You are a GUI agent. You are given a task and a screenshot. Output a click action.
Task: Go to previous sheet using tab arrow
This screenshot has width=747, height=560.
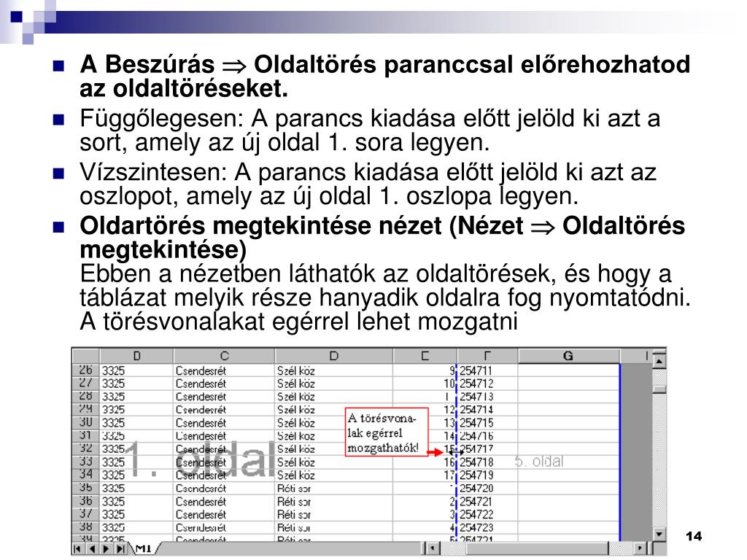pos(93,548)
